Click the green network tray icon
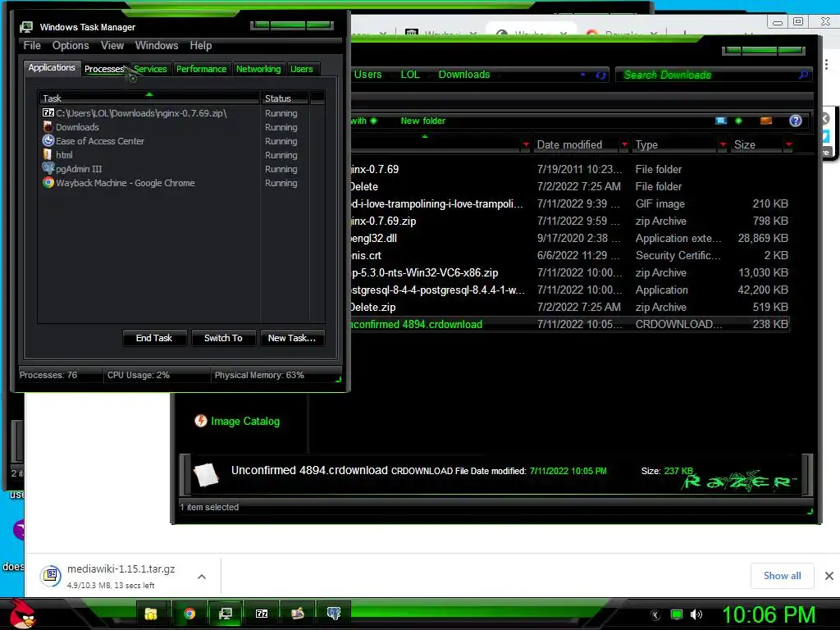 pyautogui.click(x=677, y=614)
